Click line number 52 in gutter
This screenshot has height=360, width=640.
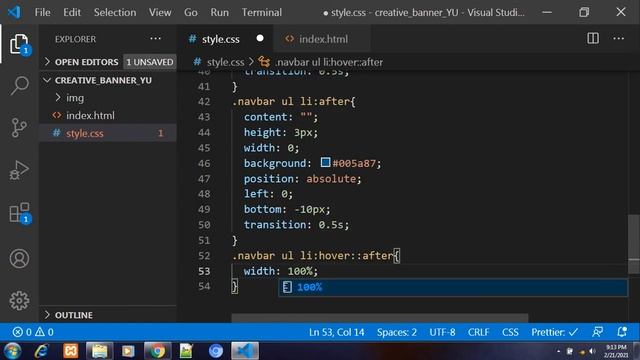pyautogui.click(x=204, y=256)
